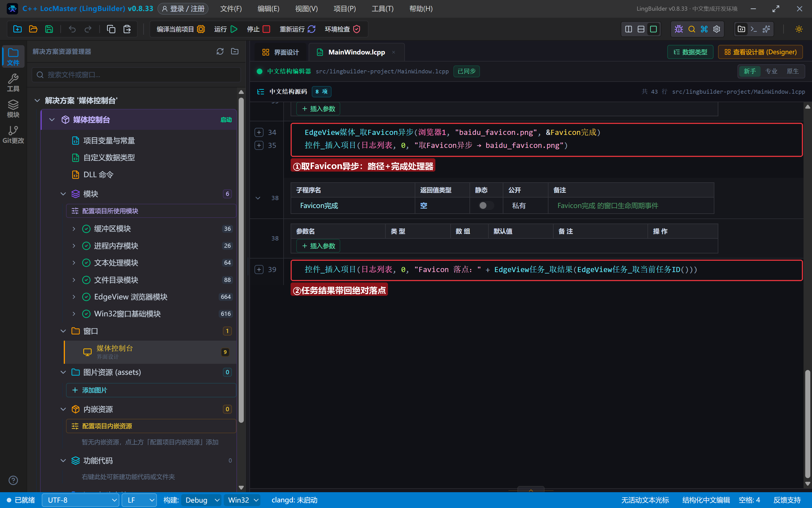Viewport: 812px width, 508px height.
Task: Open the Win32 platform dropdown
Action: click(242, 500)
